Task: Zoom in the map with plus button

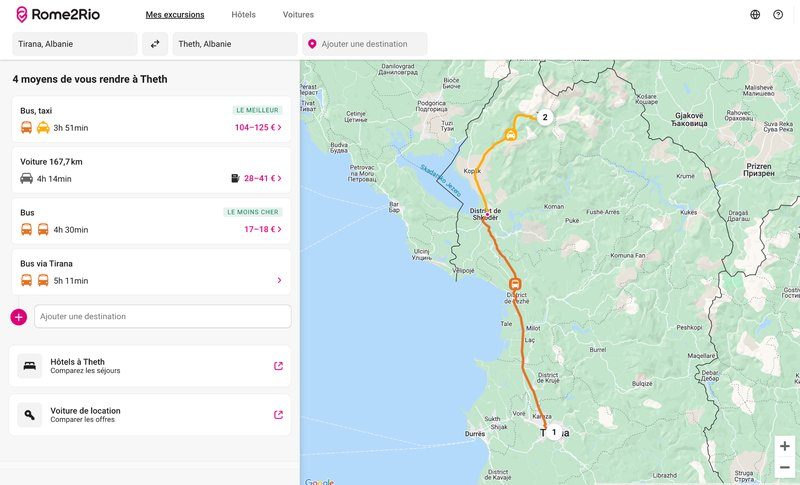Action: (x=785, y=446)
